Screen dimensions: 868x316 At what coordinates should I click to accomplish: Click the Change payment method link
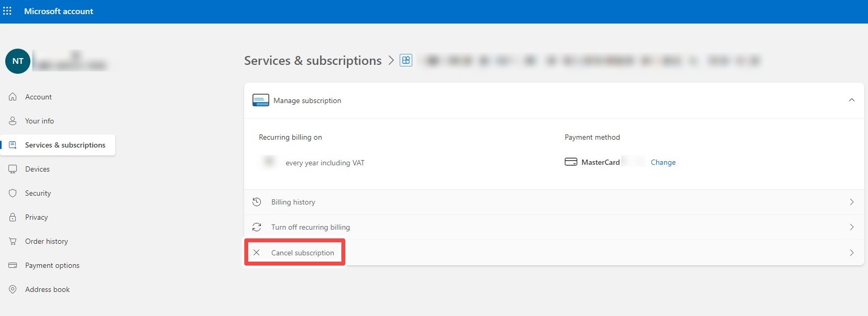pos(663,162)
